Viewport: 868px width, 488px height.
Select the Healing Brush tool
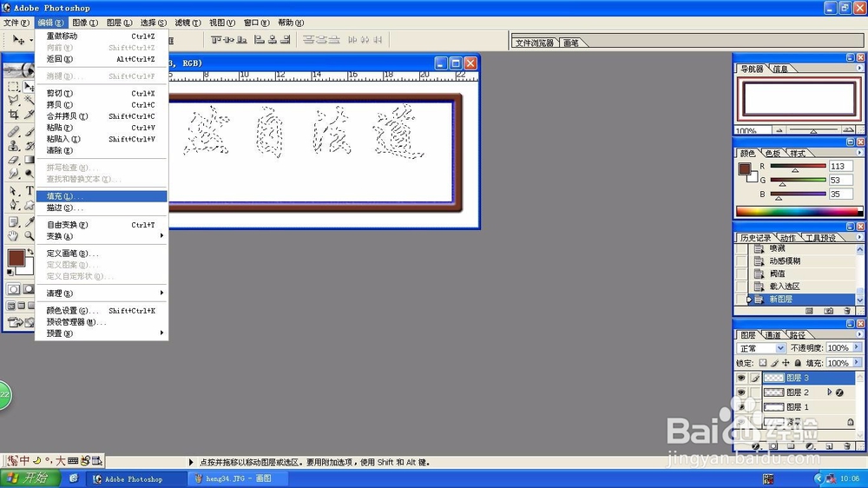[13, 132]
